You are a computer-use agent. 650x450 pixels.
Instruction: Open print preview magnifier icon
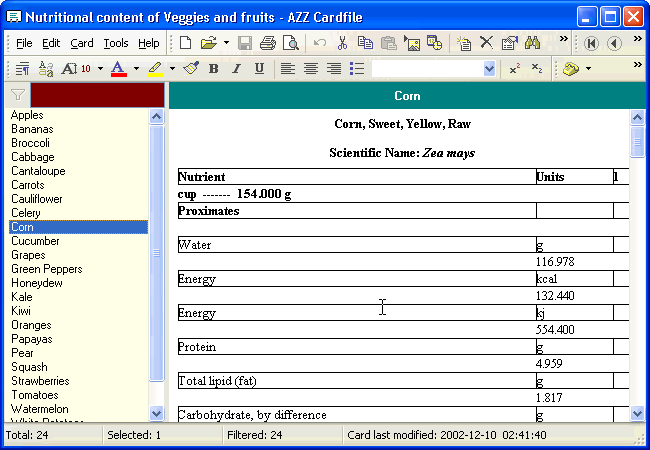(x=291, y=43)
